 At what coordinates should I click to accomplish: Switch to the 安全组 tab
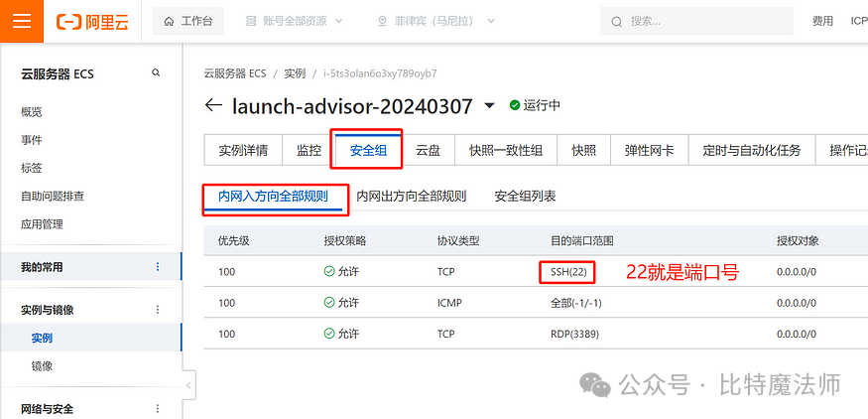pos(368,150)
